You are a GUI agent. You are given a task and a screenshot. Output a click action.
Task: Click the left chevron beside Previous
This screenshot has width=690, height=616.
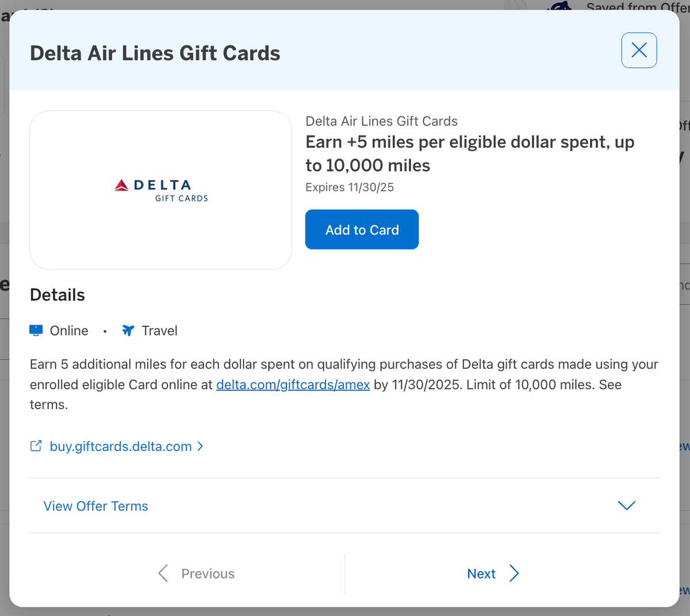pyautogui.click(x=163, y=573)
